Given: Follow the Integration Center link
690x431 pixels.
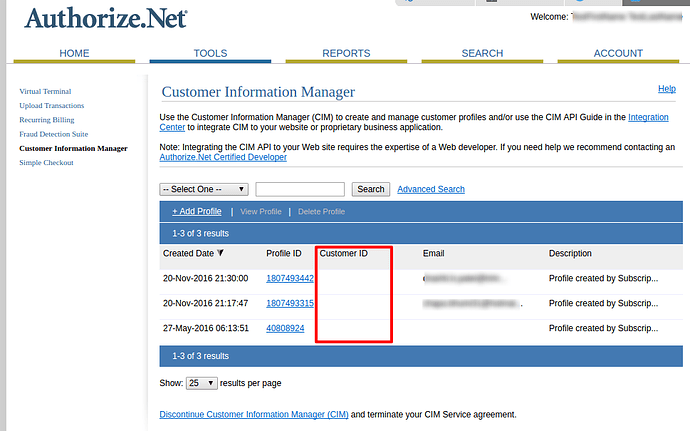Looking at the screenshot, I should [x=648, y=117].
